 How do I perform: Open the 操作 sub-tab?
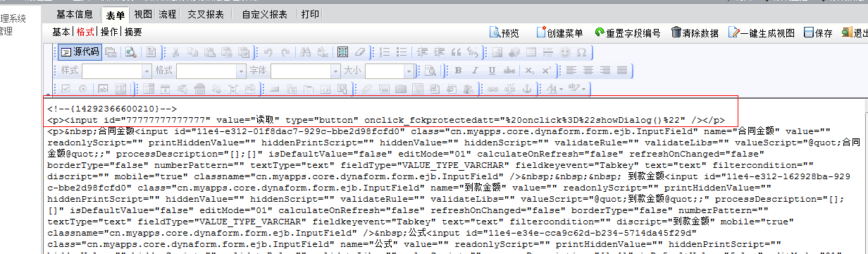coord(109,32)
